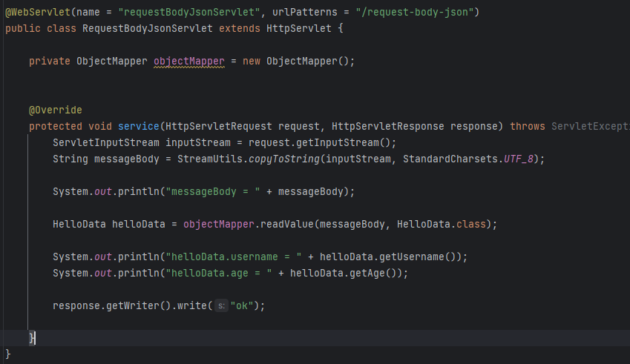The width and height of the screenshot is (630, 364).
Task: Click the underlined objectMapper field declaration
Action: 188,62
